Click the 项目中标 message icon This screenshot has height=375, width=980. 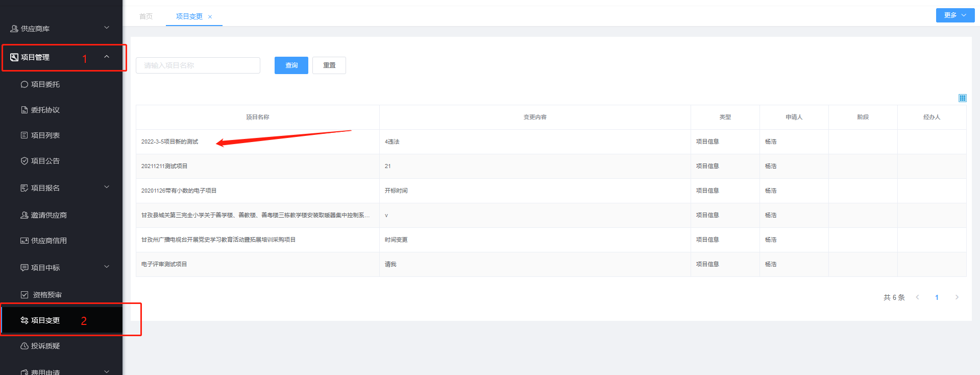click(24, 268)
